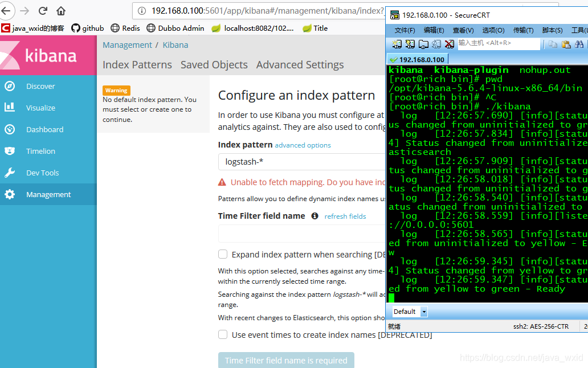Open the localhost:8082 bookmark
The height and width of the screenshot is (368, 588).
coord(252,28)
